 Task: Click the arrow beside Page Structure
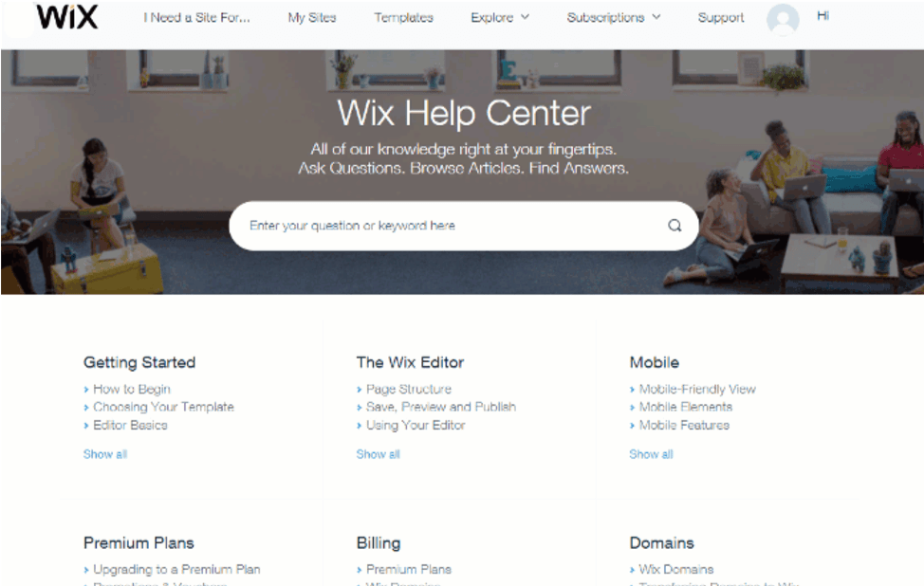tap(359, 390)
